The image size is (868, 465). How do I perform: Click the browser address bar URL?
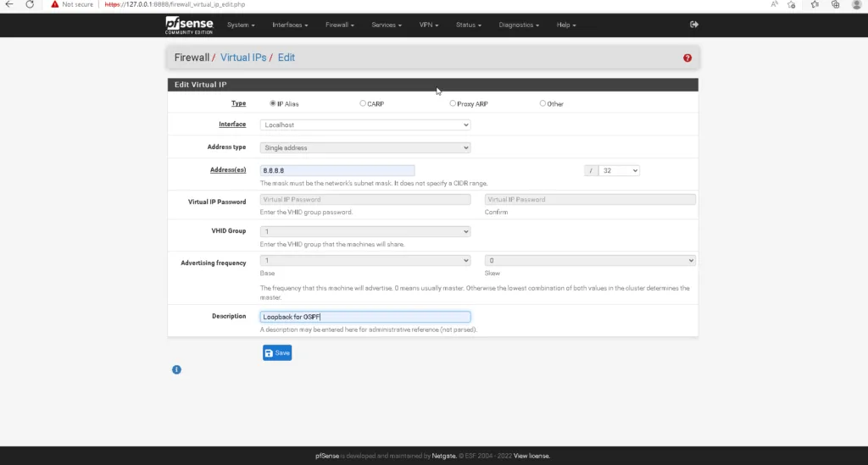click(175, 4)
